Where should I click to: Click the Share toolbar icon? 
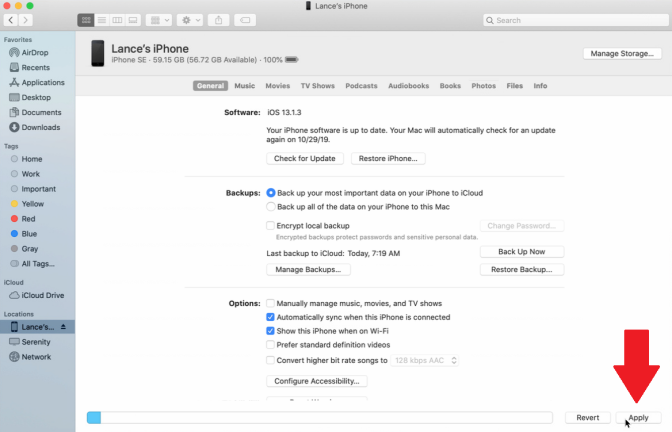219,20
